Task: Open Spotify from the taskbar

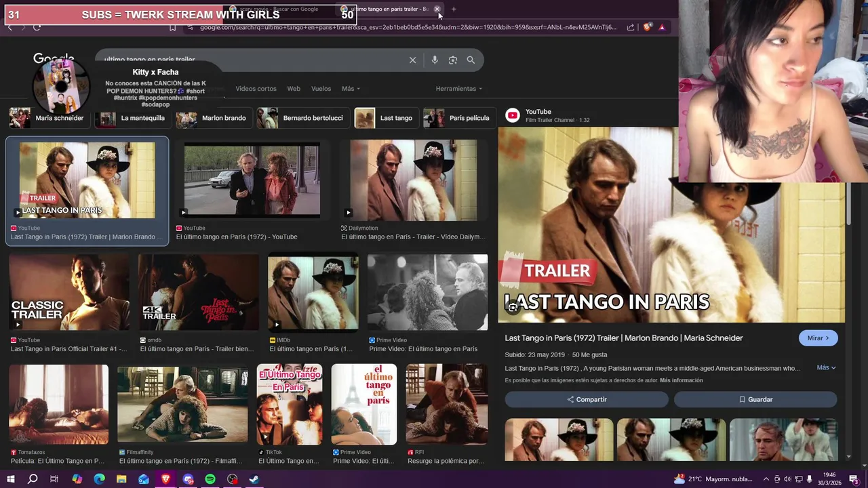Action: click(x=210, y=479)
